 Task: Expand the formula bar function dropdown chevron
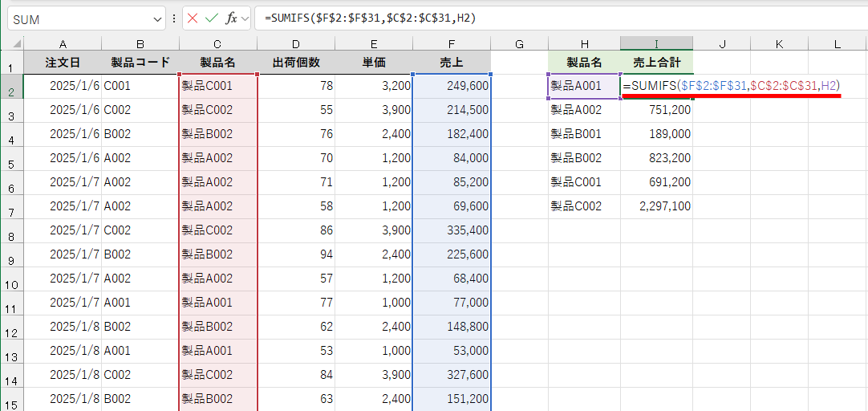[245, 18]
